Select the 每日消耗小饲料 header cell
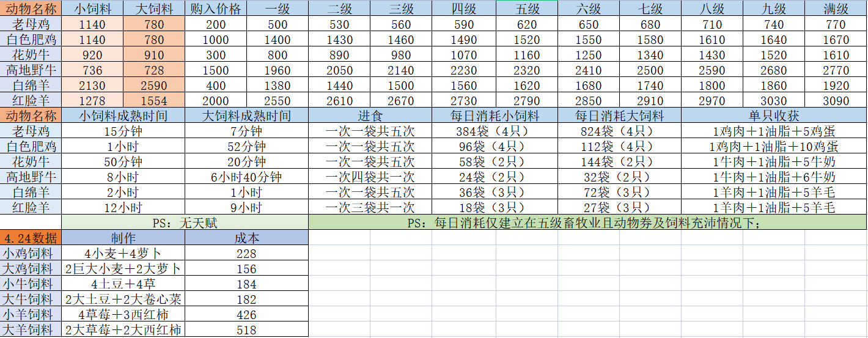The height and width of the screenshot is (338, 868). click(x=495, y=116)
